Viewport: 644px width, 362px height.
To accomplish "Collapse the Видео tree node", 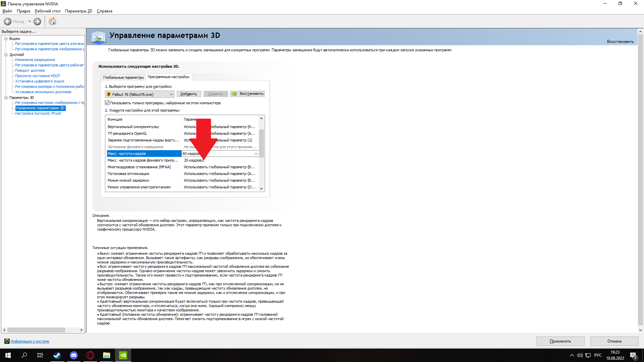I will point(6,39).
